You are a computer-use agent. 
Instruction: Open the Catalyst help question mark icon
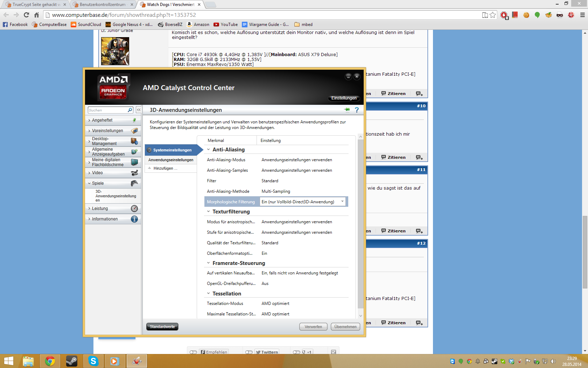click(357, 110)
